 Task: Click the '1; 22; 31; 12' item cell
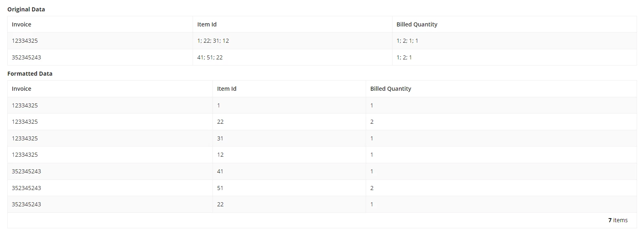293,41
